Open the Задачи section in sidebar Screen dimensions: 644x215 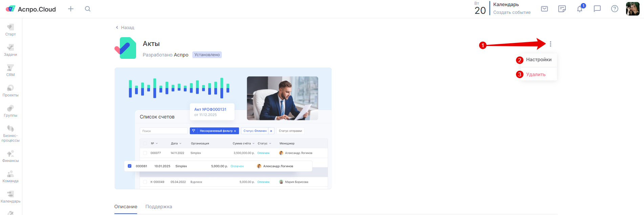coord(10,50)
